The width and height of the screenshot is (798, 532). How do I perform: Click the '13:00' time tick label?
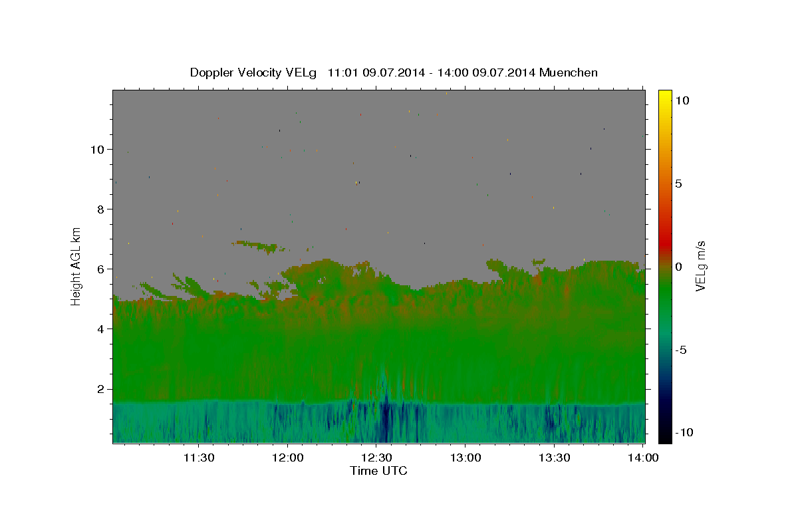tap(465, 458)
